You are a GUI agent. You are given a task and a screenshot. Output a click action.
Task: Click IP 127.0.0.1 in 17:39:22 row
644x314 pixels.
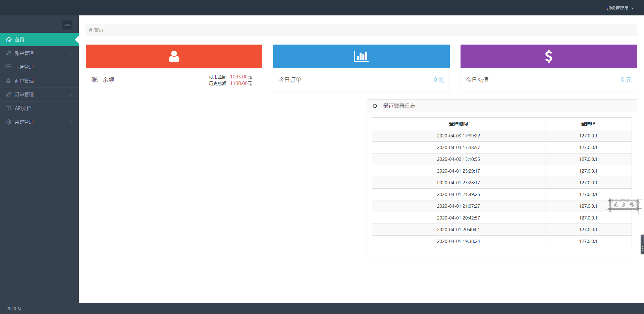coord(588,136)
